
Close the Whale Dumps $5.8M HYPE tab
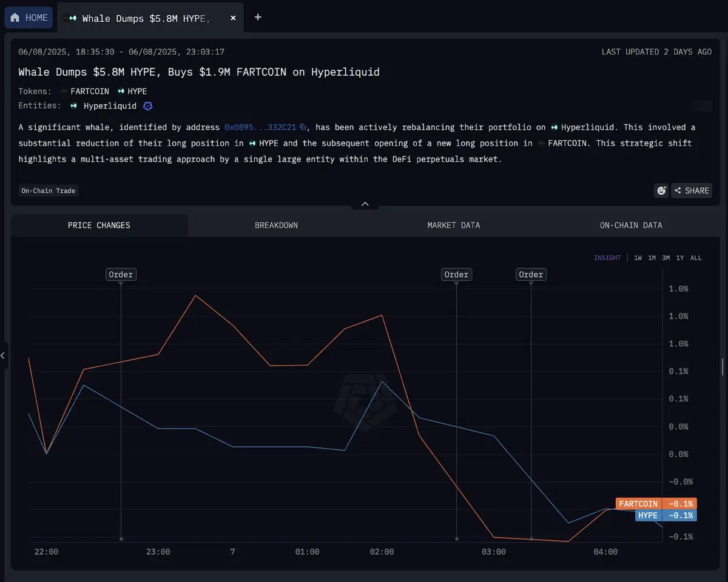pos(233,18)
